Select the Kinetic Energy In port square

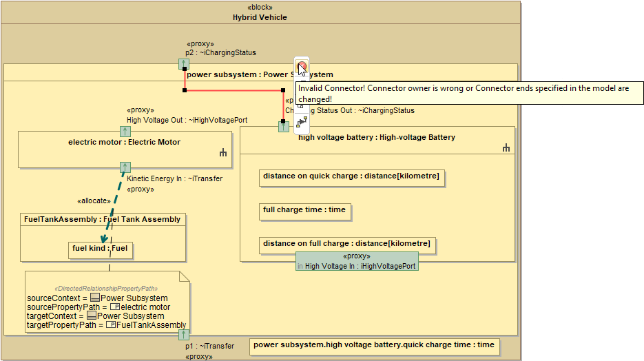coord(125,167)
